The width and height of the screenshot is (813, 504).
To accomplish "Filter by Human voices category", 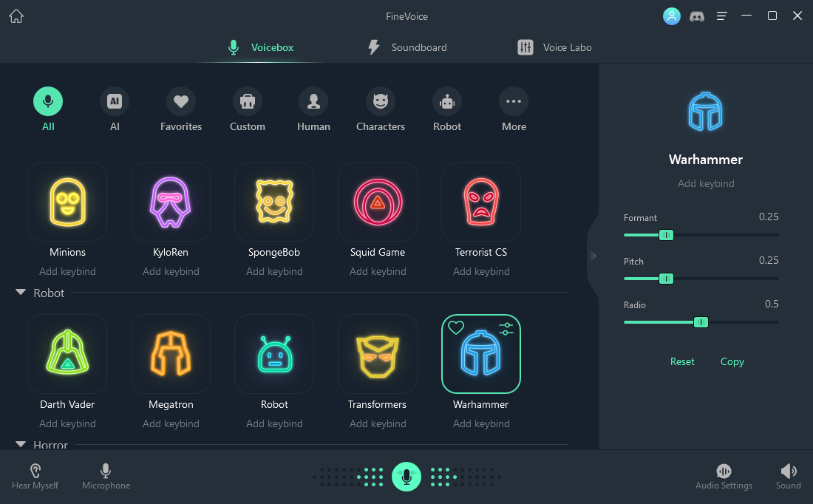I will coord(313,109).
